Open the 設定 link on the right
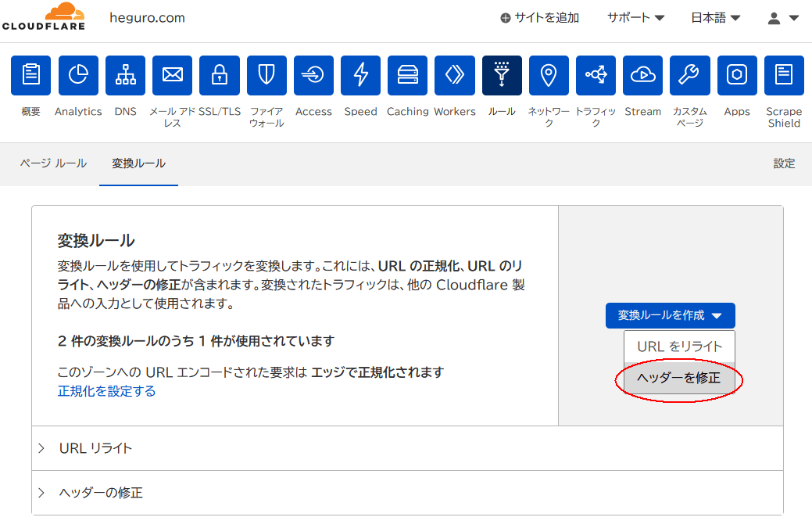The image size is (812, 528). coord(784,163)
